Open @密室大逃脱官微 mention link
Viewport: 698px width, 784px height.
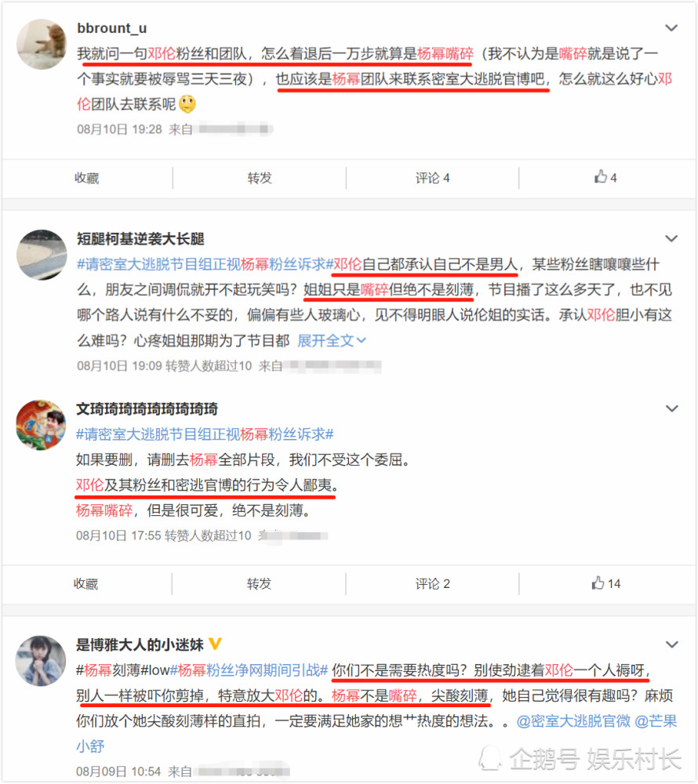[573, 721]
